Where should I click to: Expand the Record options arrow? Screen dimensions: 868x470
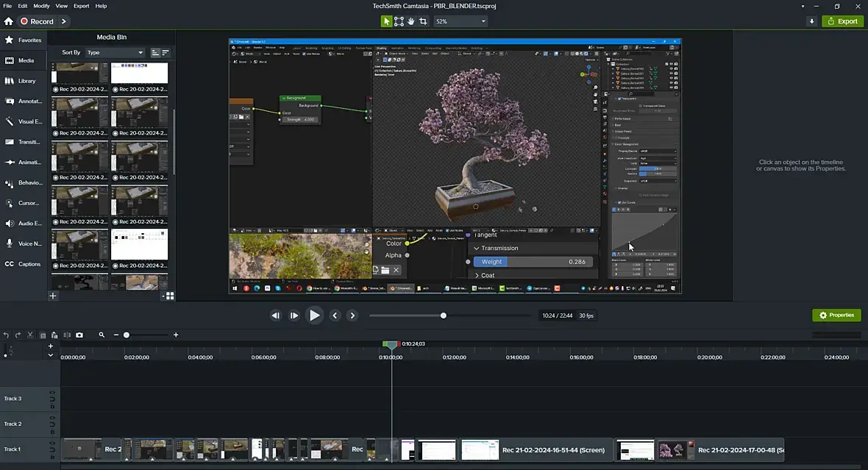tap(64, 21)
